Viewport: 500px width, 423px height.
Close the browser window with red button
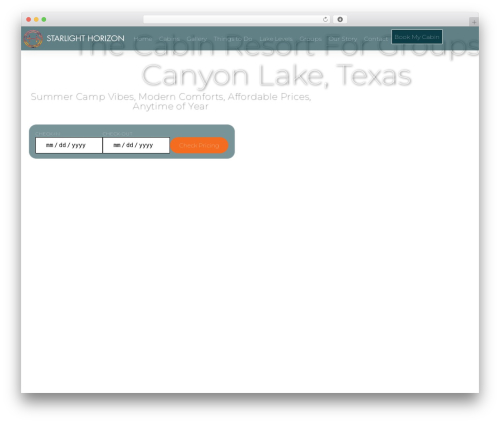pos(29,20)
